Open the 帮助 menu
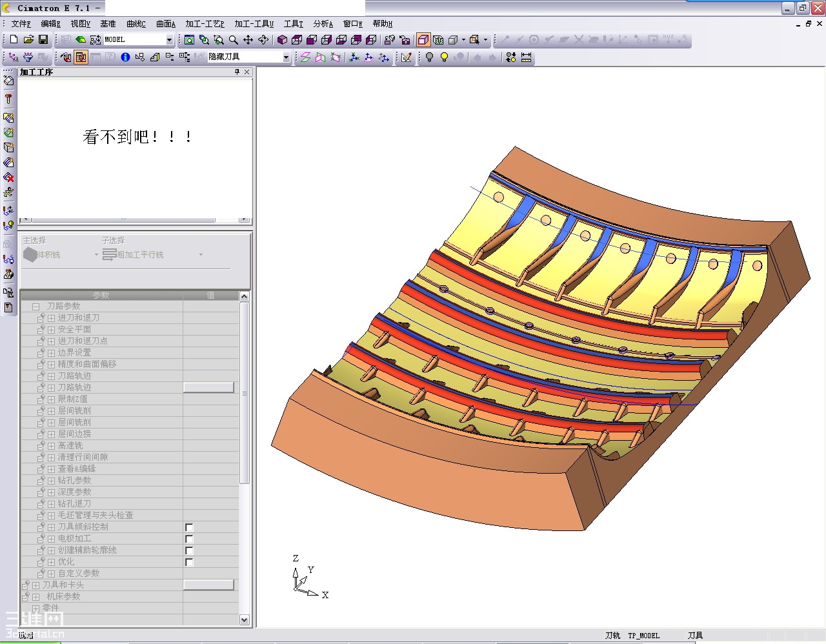Image resolution: width=826 pixels, height=644 pixels. click(x=383, y=24)
